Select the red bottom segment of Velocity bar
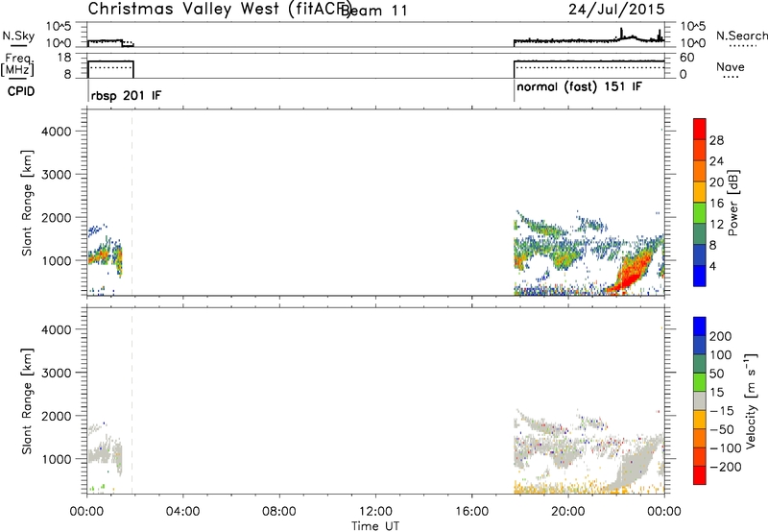 pos(700,475)
